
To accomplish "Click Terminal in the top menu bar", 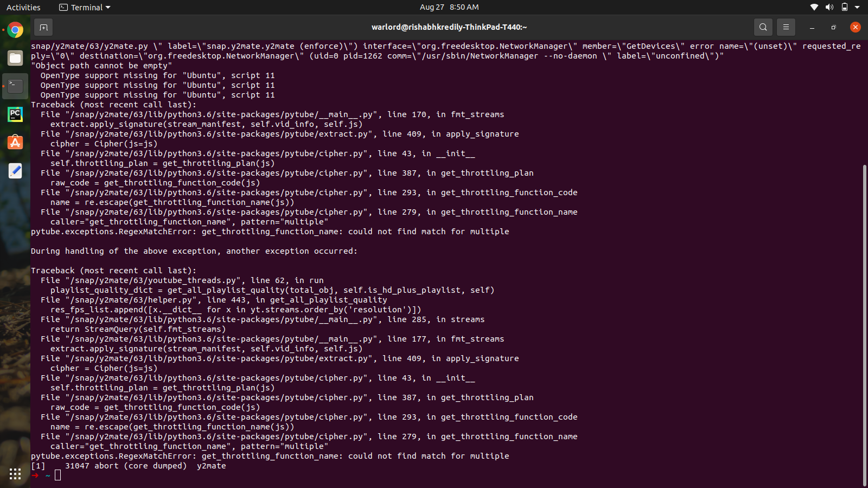I will pyautogui.click(x=84, y=7).
